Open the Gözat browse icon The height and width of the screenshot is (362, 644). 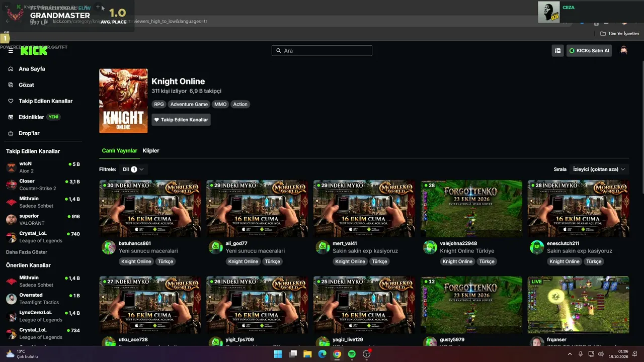coord(11,85)
